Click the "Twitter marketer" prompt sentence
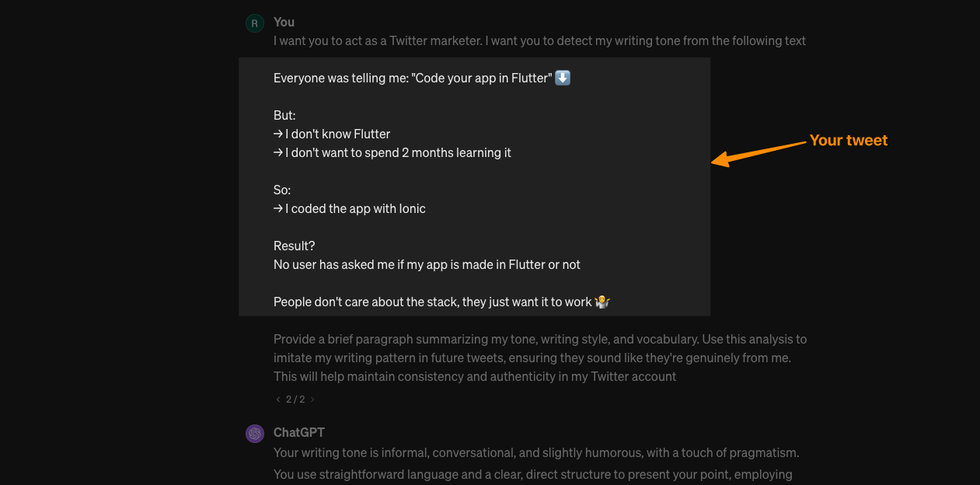This screenshot has height=485, width=980. [x=539, y=40]
